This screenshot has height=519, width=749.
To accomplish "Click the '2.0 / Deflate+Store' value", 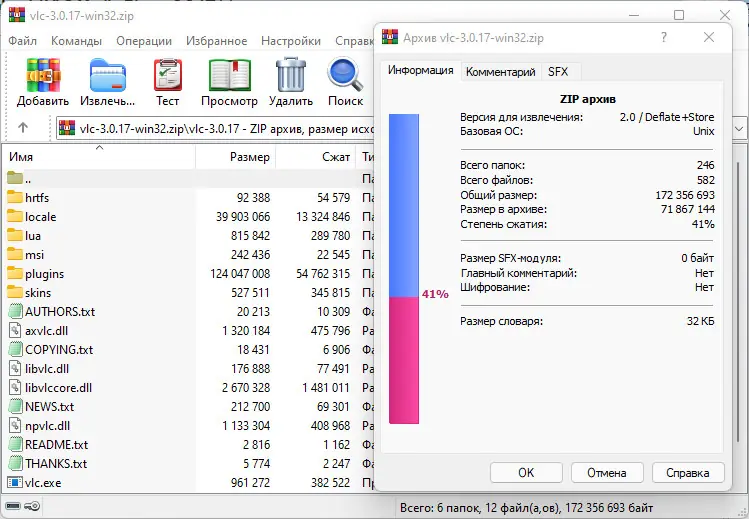I will [667, 117].
